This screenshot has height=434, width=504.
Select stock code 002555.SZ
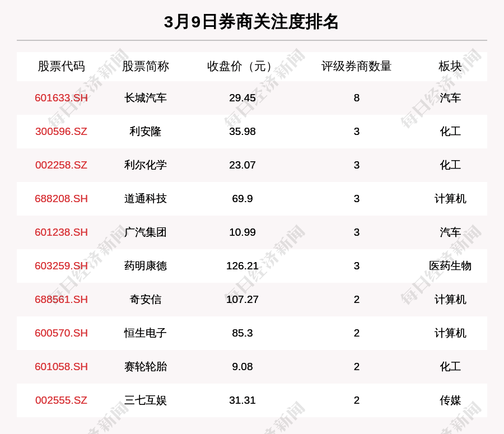pos(62,400)
